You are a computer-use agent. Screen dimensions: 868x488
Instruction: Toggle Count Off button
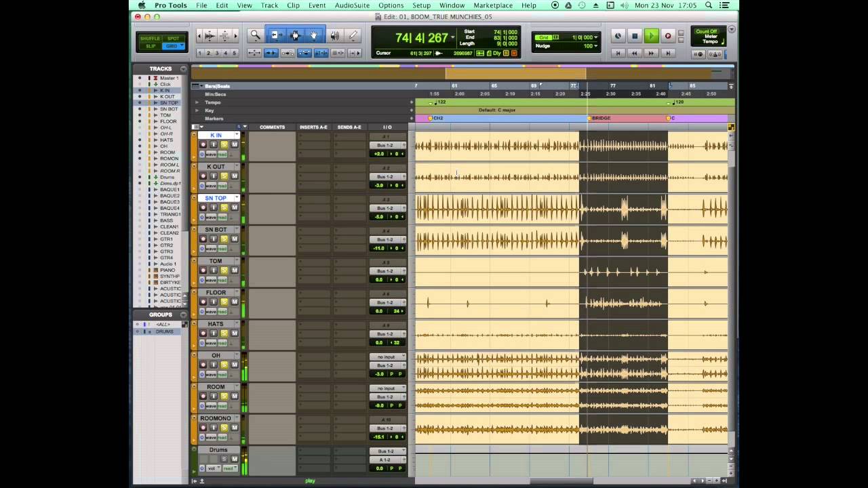707,31
